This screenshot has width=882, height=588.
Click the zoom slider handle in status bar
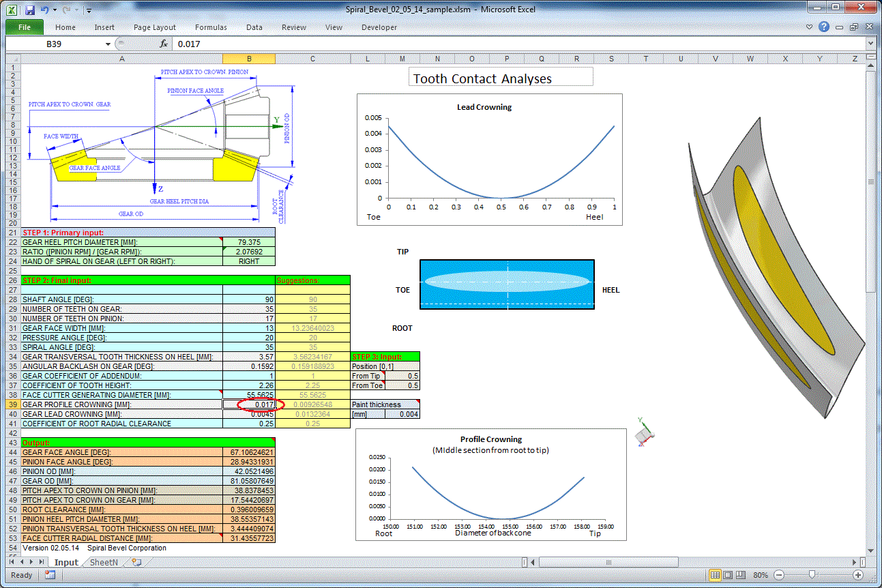coord(811,575)
